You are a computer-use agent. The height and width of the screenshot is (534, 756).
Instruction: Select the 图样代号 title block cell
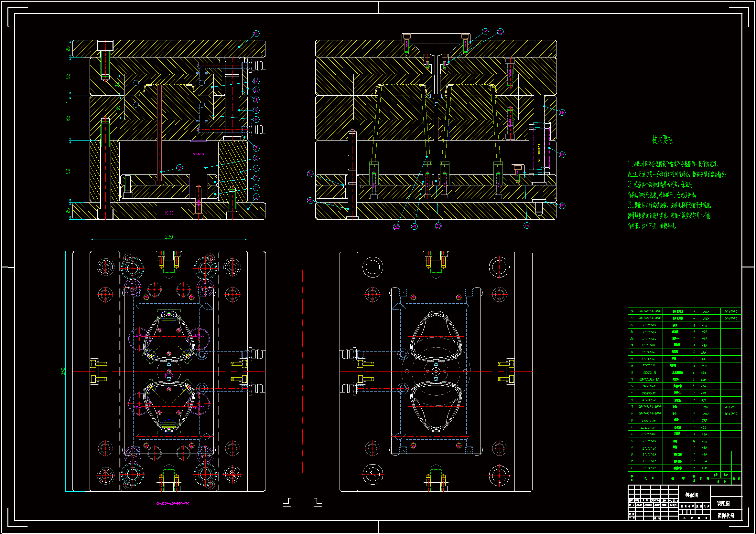726,516
